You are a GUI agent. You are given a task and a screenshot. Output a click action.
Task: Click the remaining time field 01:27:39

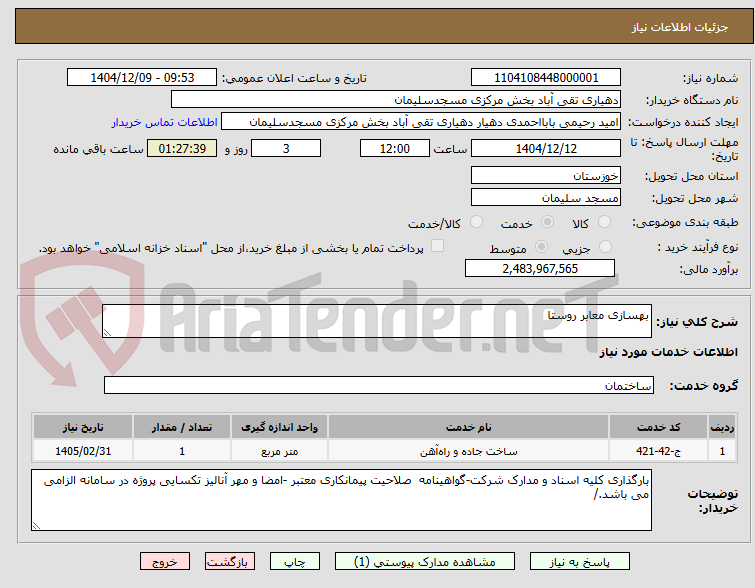pos(182,148)
